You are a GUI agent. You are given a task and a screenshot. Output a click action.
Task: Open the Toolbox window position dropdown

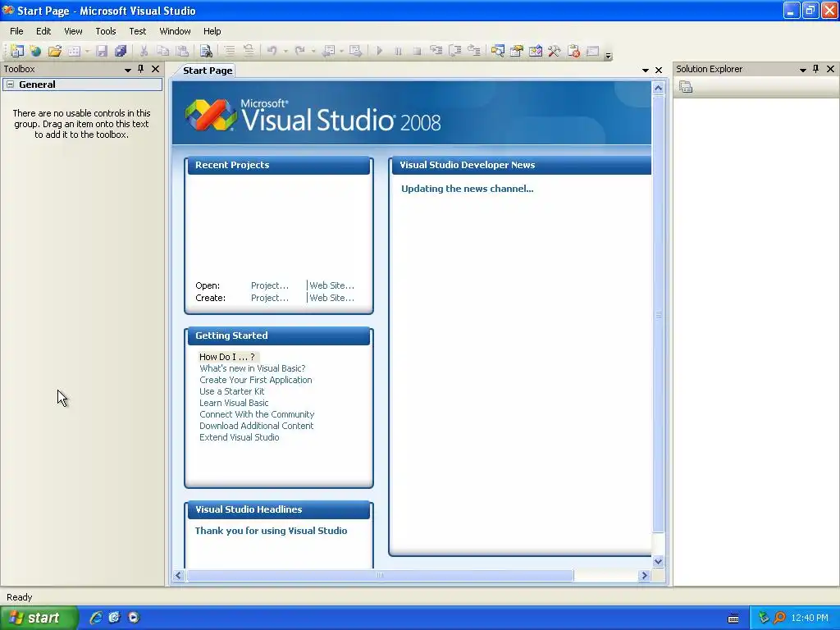pyautogui.click(x=127, y=70)
